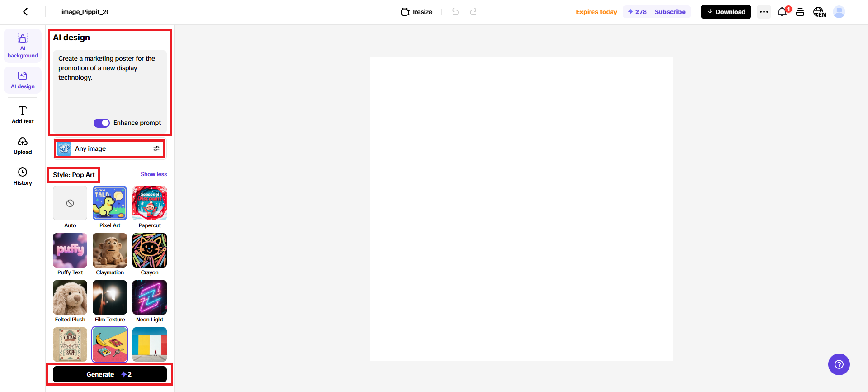The width and height of the screenshot is (868, 392).
Task: Click the AI design panel heading
Action: tap(71, 38)
